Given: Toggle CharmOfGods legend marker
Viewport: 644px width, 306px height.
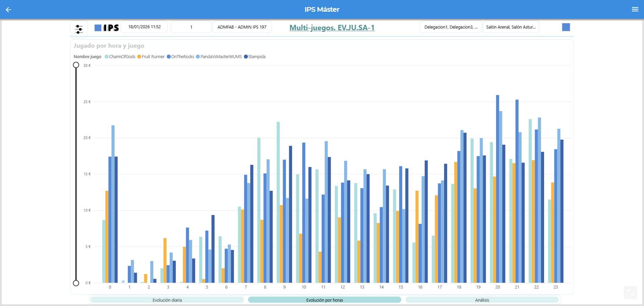Looking at the screenshot, I should click(107, 57).
